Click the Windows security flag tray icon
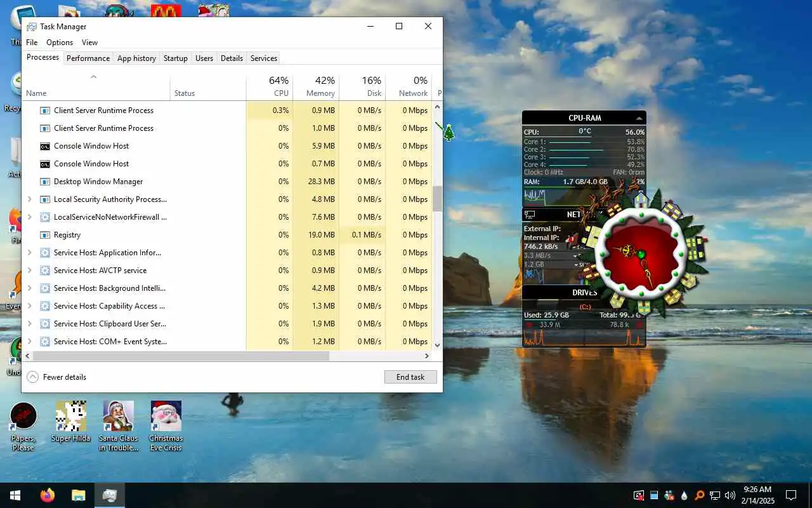Image resolution: width=812 pixels, height=508 pixels. 639,495
